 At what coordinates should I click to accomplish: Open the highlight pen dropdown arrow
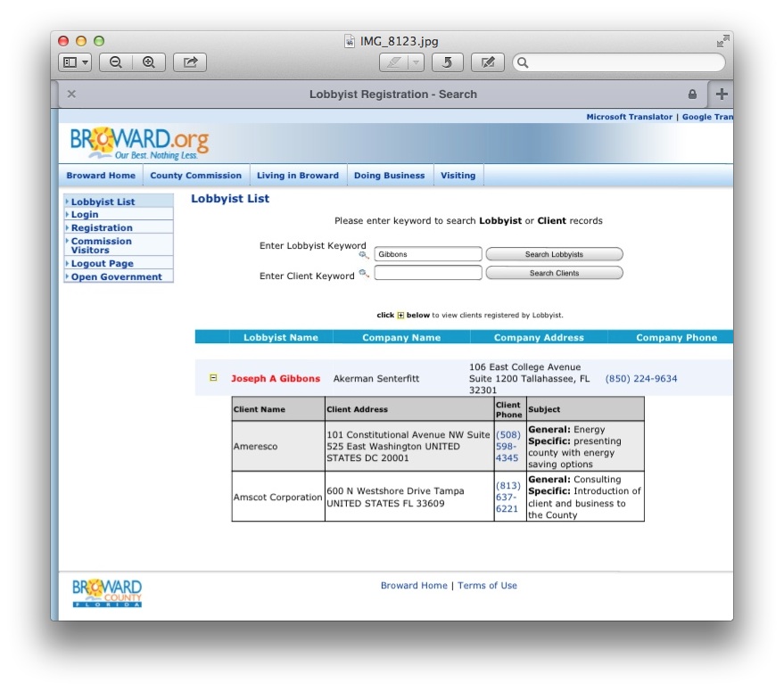click(416, 62)
